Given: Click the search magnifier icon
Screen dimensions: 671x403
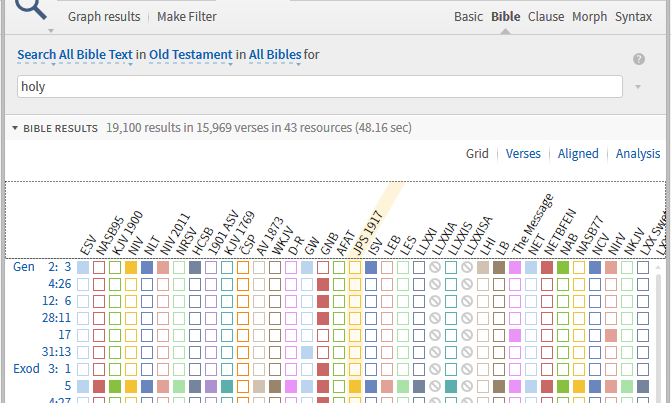Looking at the screenshot, I should 32,7.
